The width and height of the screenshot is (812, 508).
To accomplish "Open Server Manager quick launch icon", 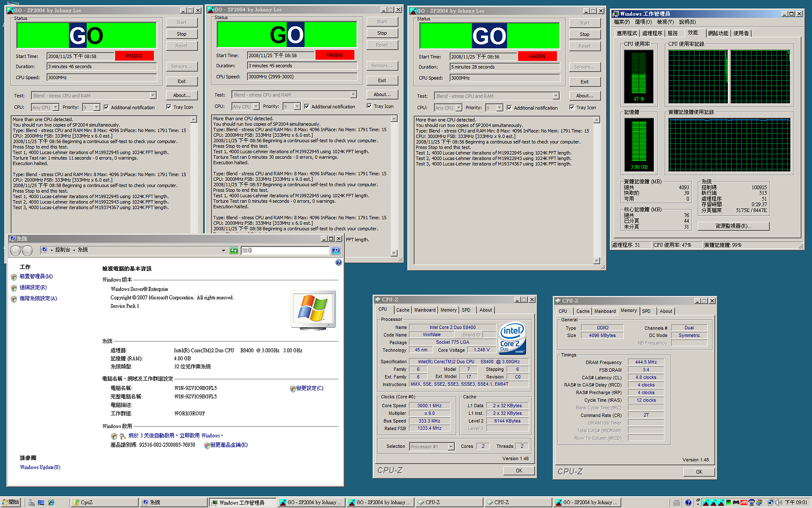I will (x=31, y=502).
